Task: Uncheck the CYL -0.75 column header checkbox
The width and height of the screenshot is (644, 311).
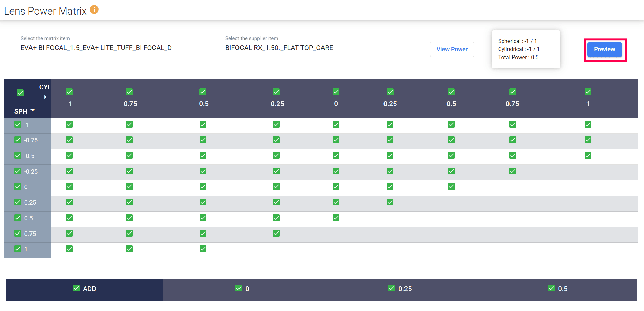Action: (x=129, y=92)
